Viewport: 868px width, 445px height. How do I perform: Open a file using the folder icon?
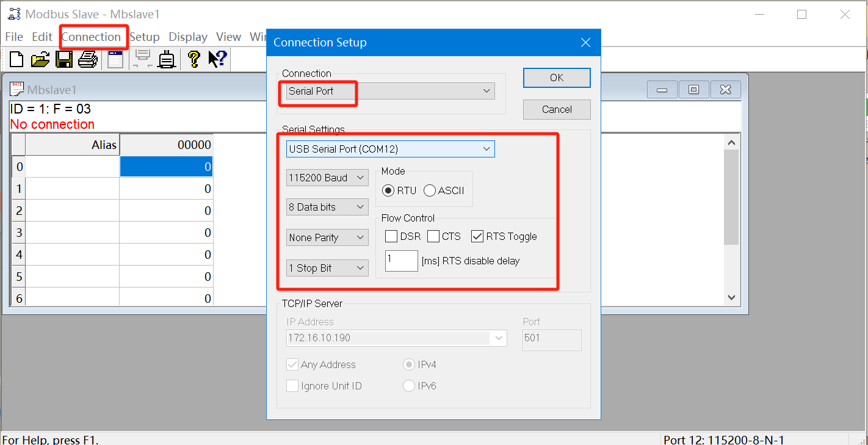point(40,59)
